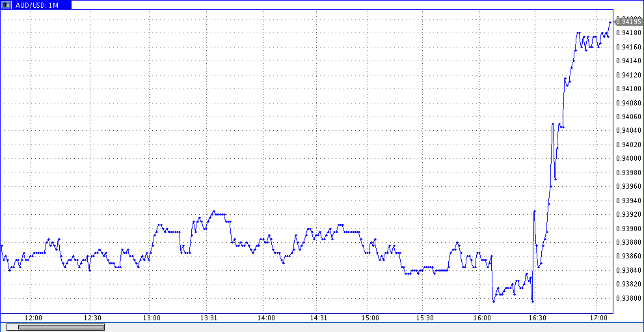Click the 15:30 time axis label
The width and height of the screenshot is (644, 332).
point(425,318)
